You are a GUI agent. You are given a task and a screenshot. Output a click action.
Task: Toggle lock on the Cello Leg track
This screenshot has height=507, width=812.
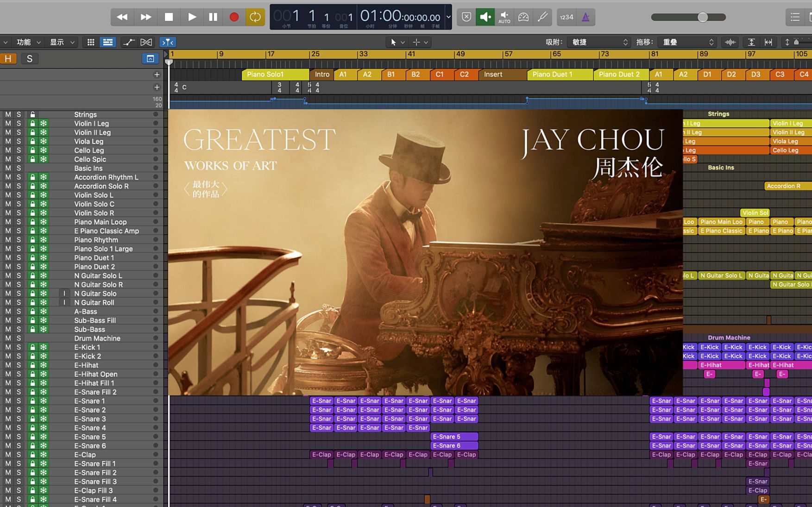pos(32,150)
